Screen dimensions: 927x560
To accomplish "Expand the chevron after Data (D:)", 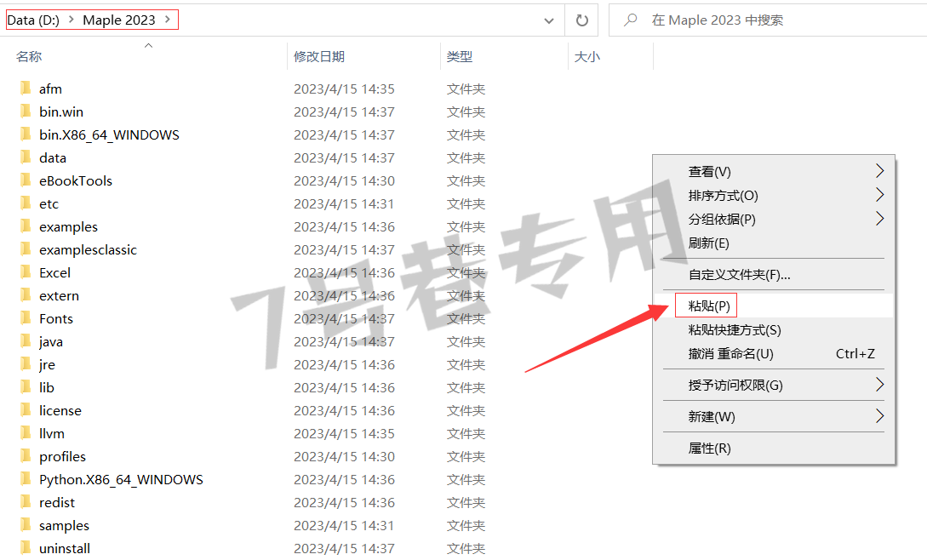I will coord(71,20).
